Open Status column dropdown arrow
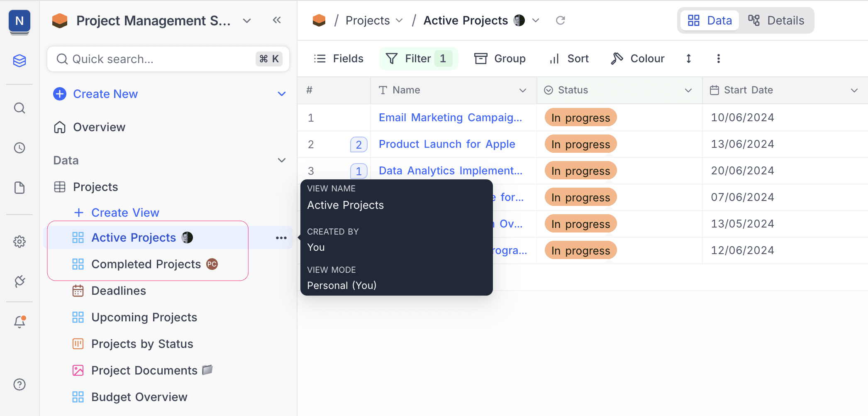 (x=688, y=90)
